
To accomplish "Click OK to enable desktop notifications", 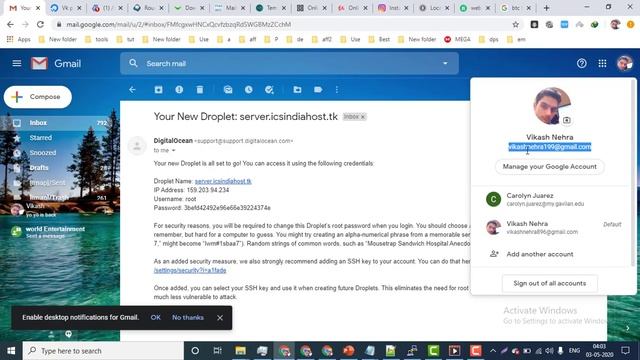I will click(156, 317).
